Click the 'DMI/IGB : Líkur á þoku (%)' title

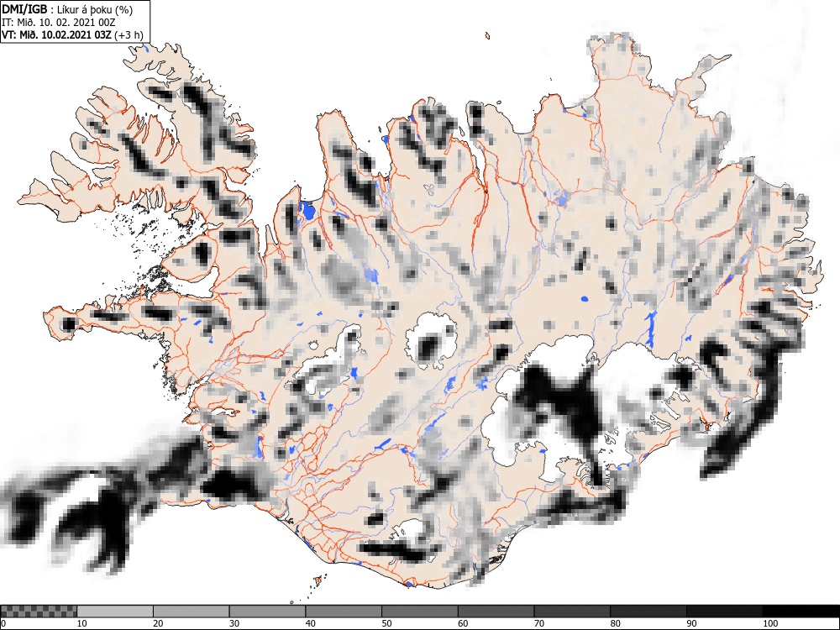(x=67, y=9)
